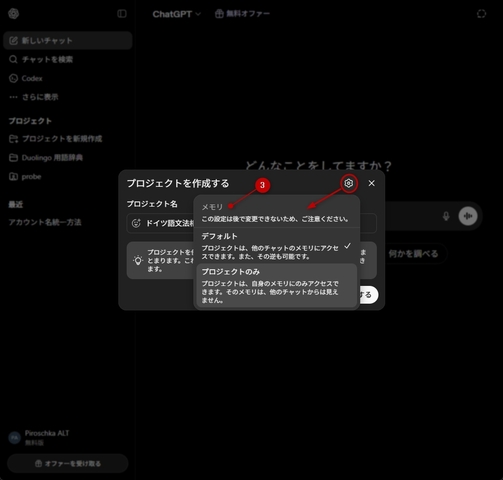Click the emoji icon in project name field
Screen dimensions: 503x480
[x=136, y=223]
